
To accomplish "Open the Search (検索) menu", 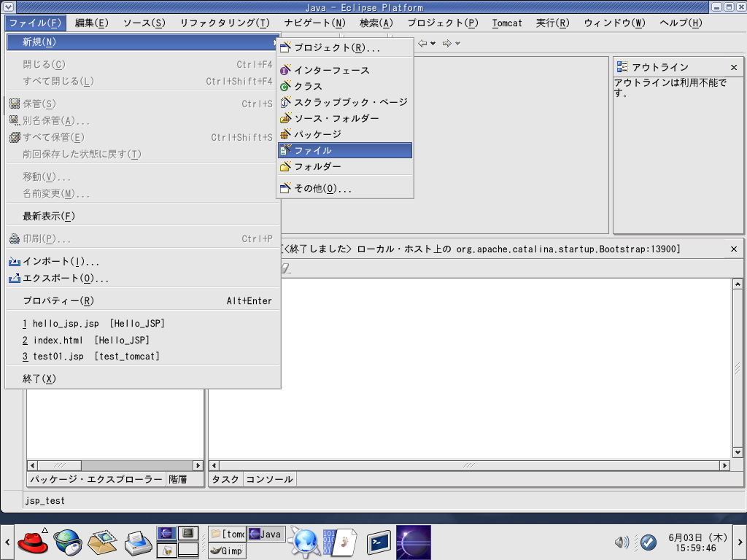I will 376,23.
